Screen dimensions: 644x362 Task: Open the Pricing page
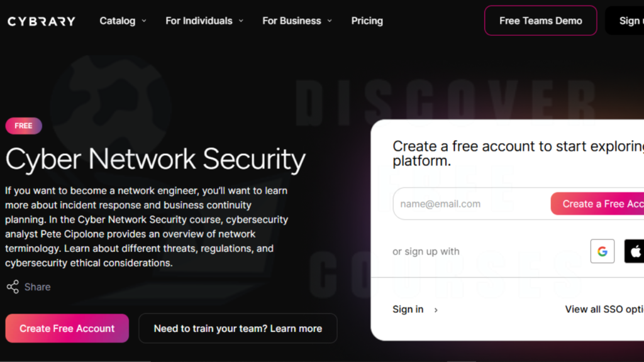pyautogui.click(x=367, y=21)
